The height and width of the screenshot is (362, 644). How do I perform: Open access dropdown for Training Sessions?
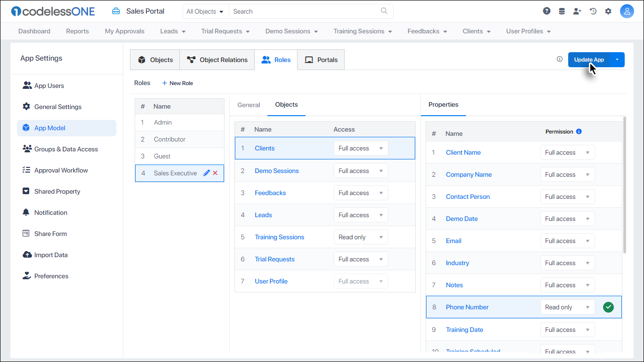coord(361,237)
